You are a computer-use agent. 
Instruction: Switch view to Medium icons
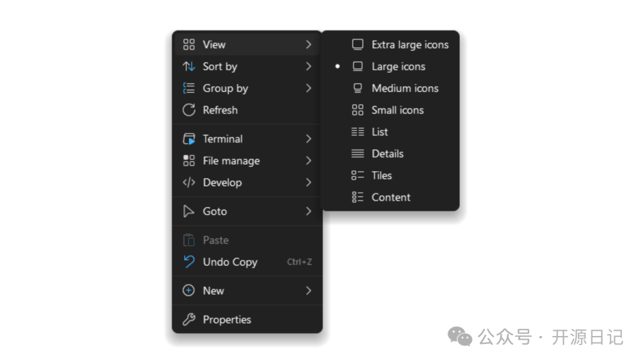(x=404, y=88)
